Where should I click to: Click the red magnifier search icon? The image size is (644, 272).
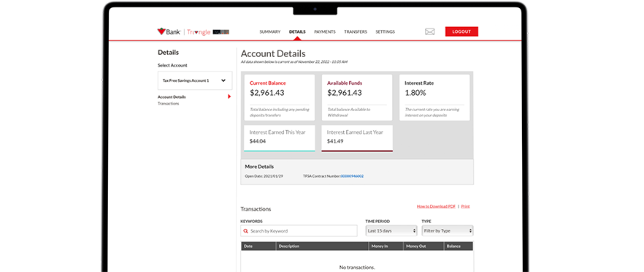(245, 231)
